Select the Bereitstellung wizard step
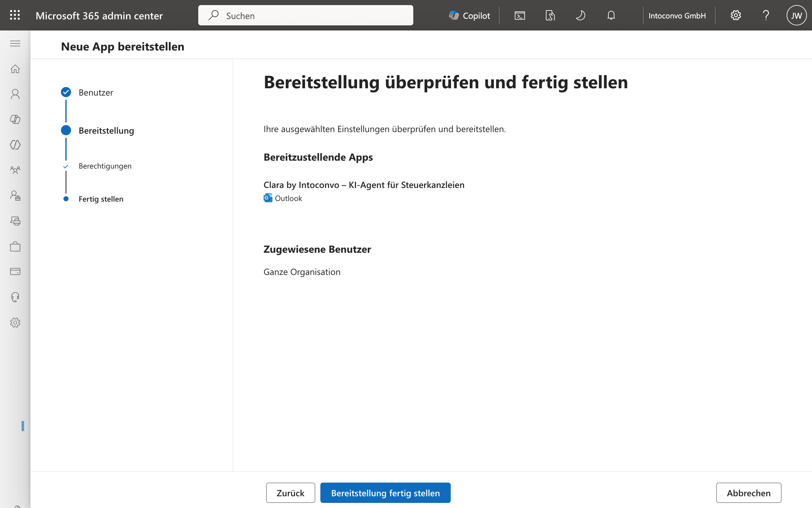The image size is (812, 508). coord(106,131)
